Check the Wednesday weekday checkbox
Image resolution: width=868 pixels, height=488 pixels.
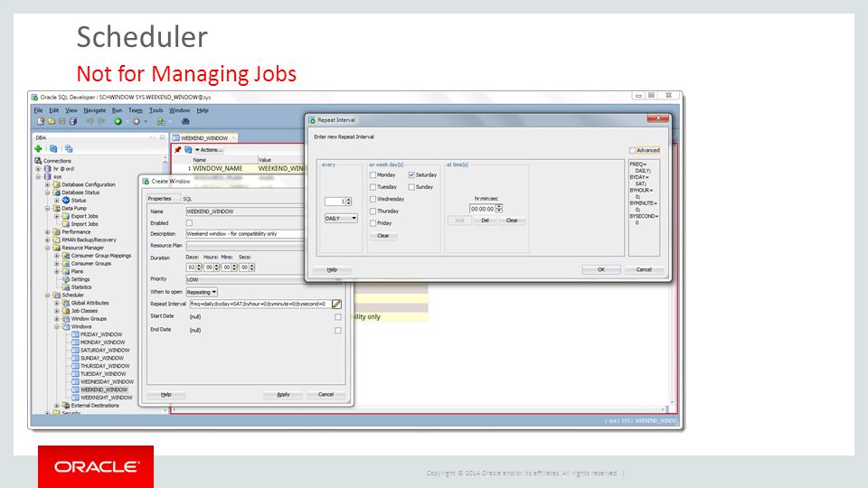373,199
